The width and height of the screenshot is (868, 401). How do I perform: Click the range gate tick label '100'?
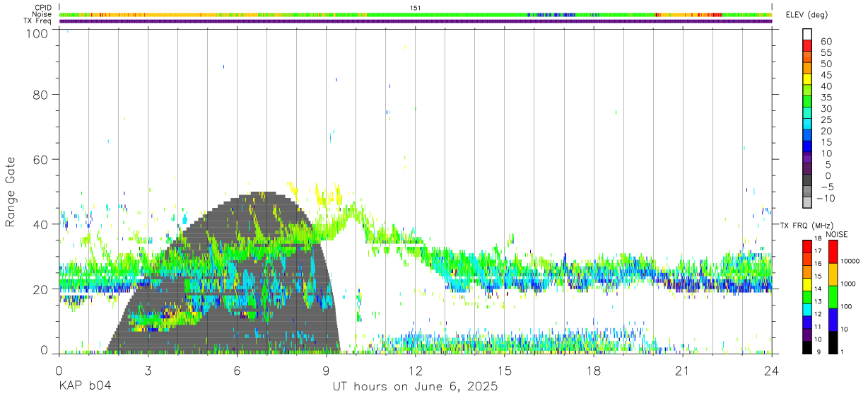pos(38,33)
